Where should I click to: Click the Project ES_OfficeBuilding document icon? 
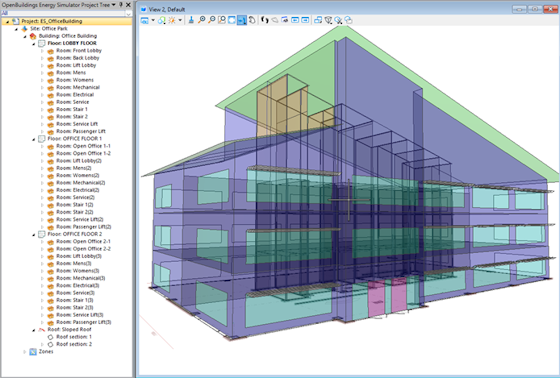(15, 21)
